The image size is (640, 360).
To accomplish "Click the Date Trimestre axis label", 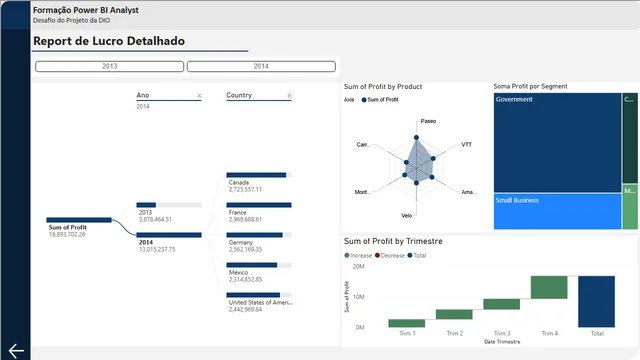I will [502, 342].
